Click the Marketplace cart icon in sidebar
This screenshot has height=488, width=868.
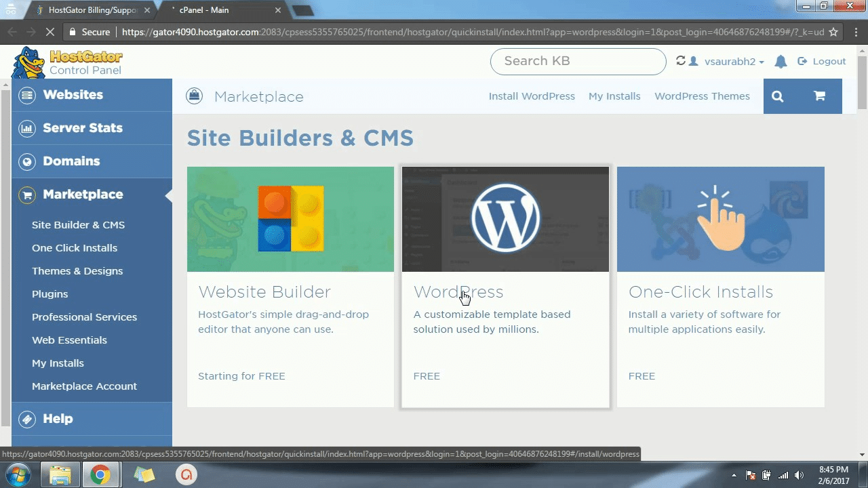[x=27, y=195]
